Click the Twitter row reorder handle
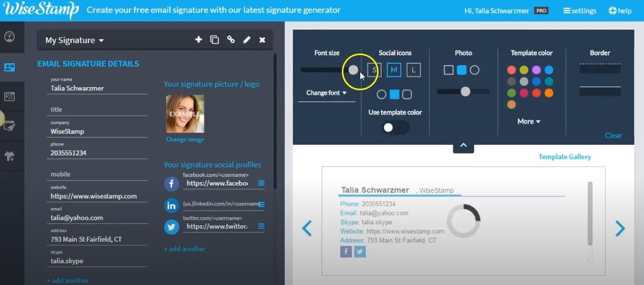Screen dimensions: 644x285 261,226
